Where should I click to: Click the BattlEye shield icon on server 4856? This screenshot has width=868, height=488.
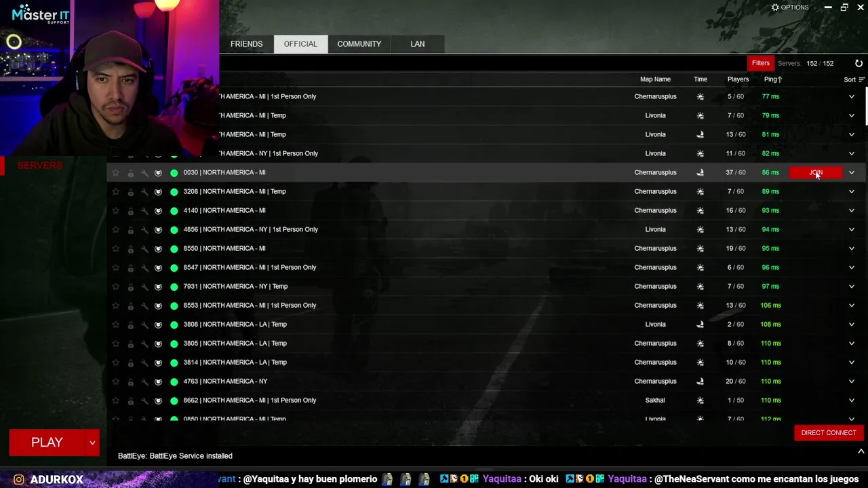click(x=158, y=230)
